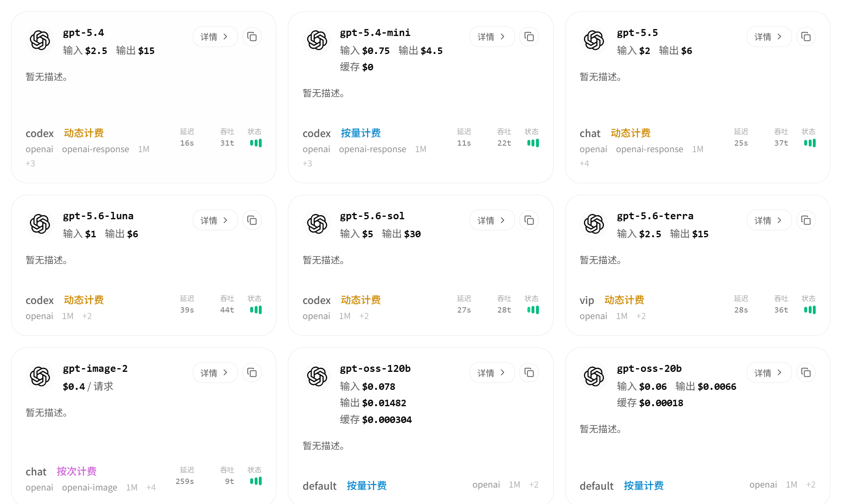Copy the gpt-5.6-terra model name

(806, 220)
